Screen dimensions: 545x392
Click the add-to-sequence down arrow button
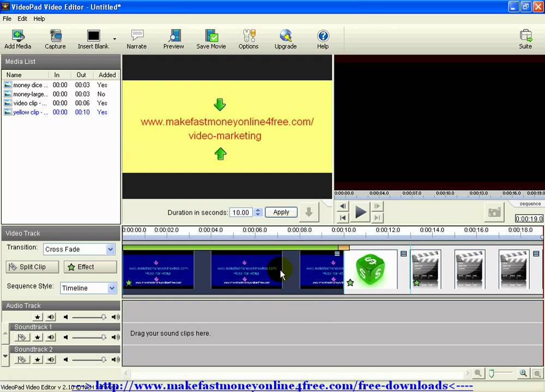(x=308, y=212)
